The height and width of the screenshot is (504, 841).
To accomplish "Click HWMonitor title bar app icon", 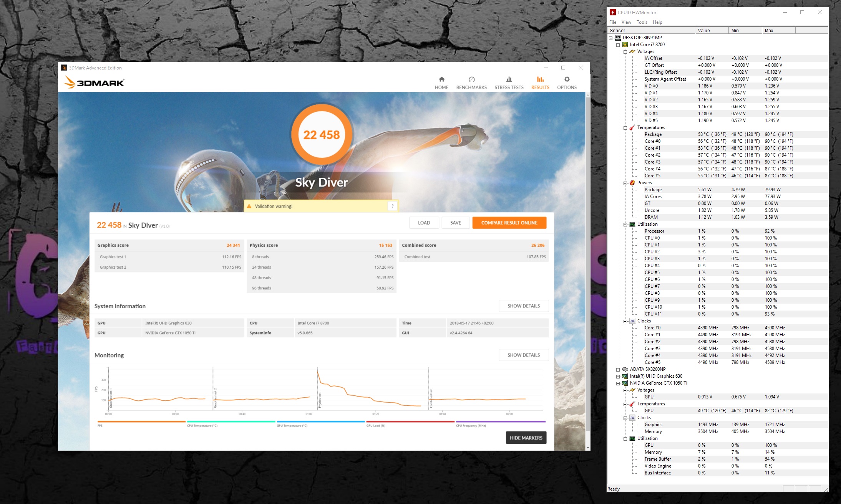I will point(613,12).
